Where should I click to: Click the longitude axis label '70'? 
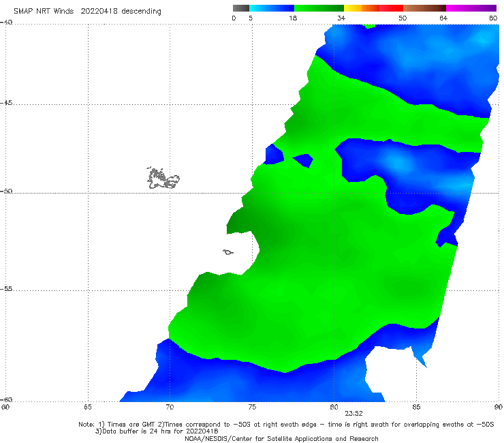pyautogui.click(x=170, y=407)
